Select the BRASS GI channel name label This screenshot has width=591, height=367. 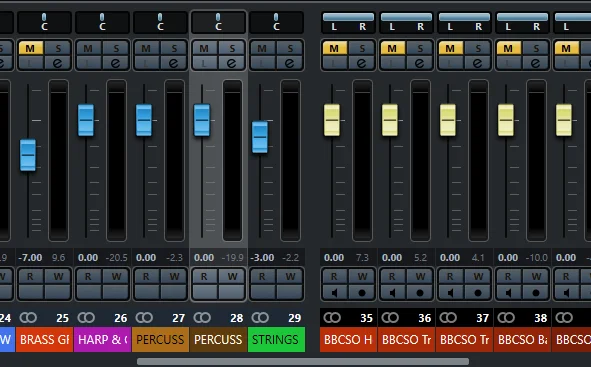point(44,339)
